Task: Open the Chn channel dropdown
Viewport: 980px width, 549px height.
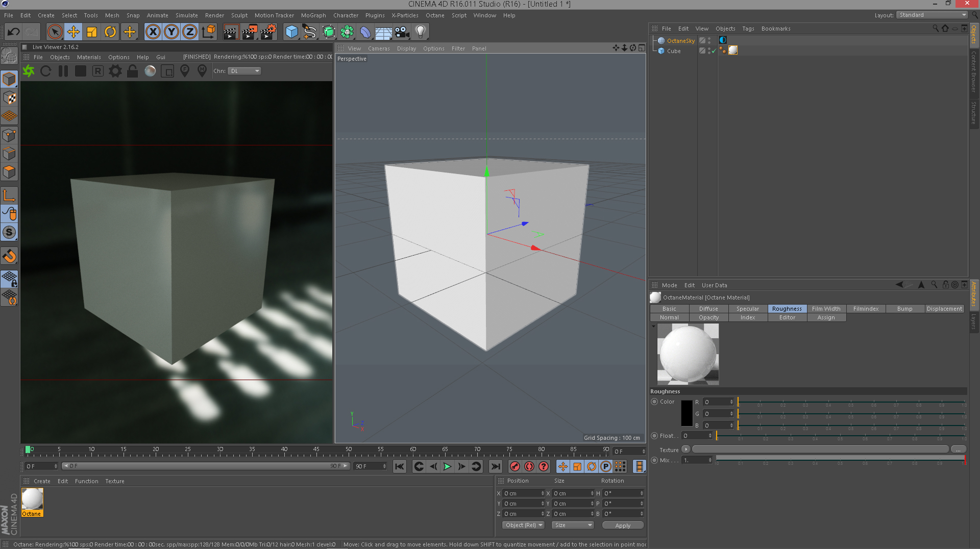Action: coord(244,71)
